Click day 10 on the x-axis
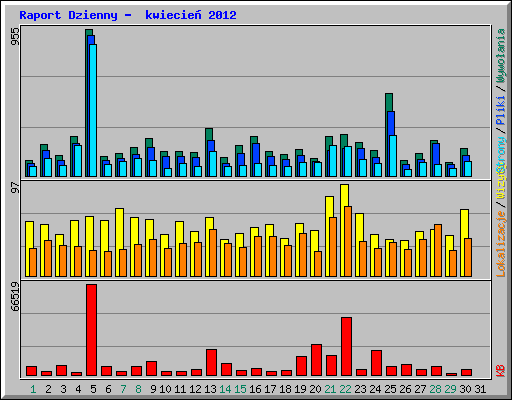The image size is (512, 400). point(165,389)
